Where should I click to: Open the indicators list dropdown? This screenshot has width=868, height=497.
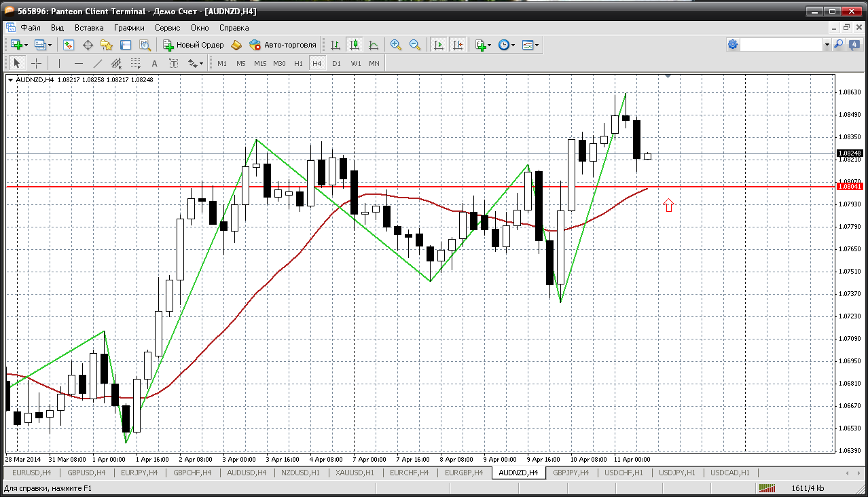tap(484, 45)
